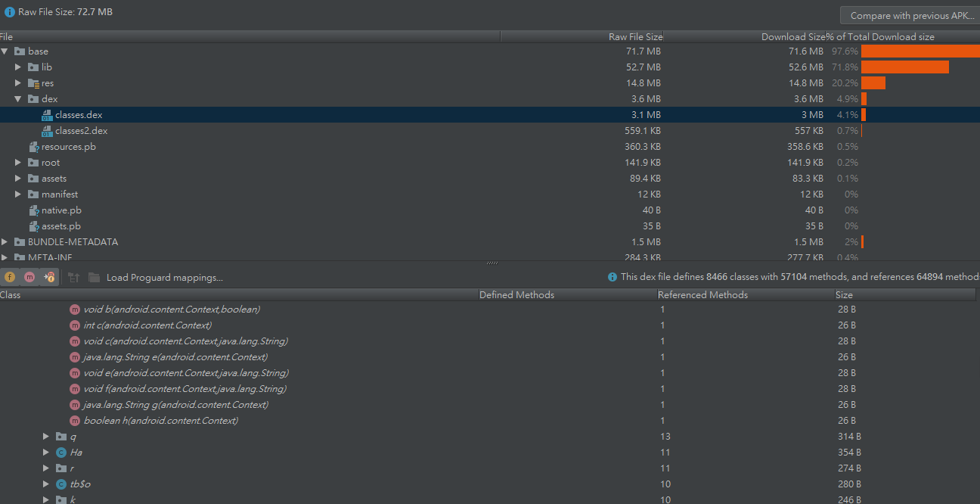This screenshot has width=980, height=504.
Task: Click the info icon beside Raw File Size
Action: (10, 12)
